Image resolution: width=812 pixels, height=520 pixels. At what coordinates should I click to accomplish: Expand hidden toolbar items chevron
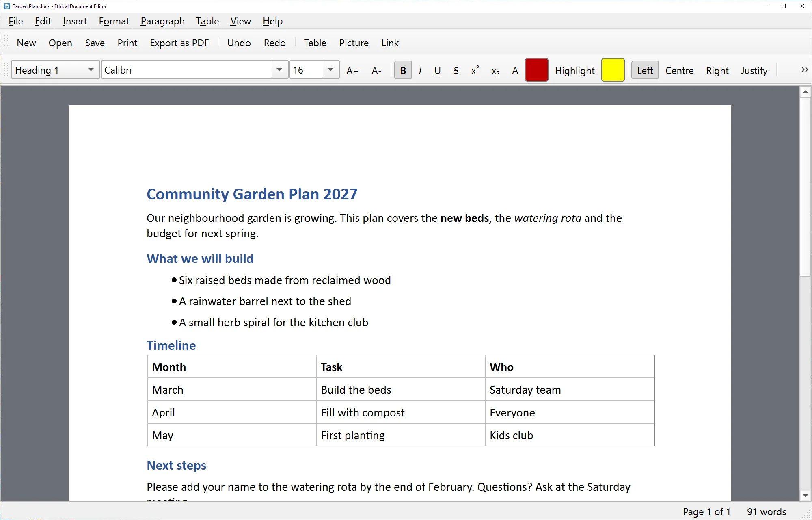804,70
